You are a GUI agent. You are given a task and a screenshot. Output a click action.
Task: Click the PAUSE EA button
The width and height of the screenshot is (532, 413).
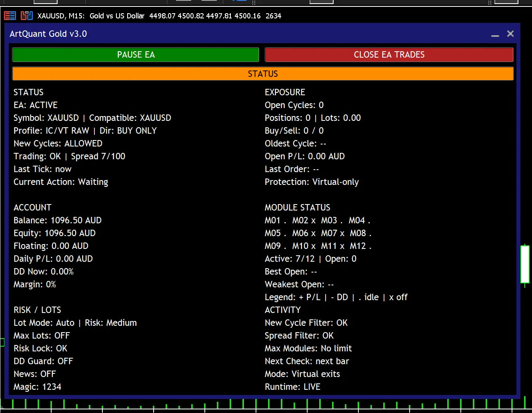[x=136, y=55]
